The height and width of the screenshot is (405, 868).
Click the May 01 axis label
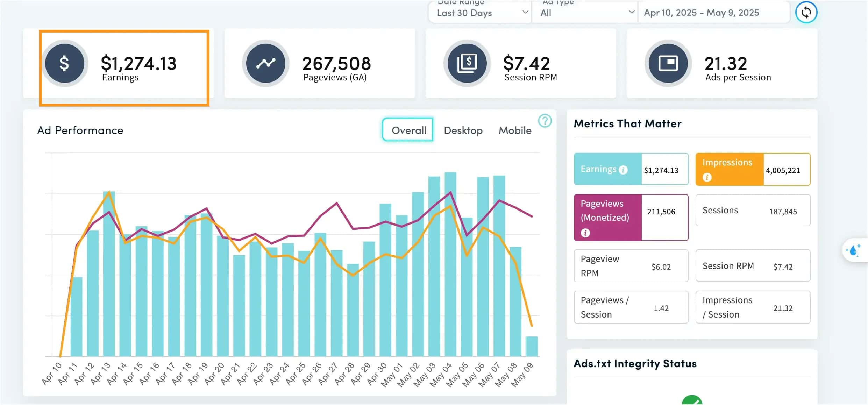[x=391, y=375]
